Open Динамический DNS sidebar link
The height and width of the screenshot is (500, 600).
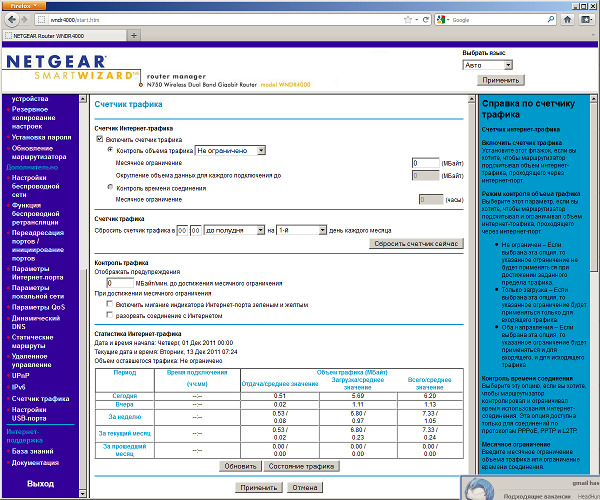point(36,322)
